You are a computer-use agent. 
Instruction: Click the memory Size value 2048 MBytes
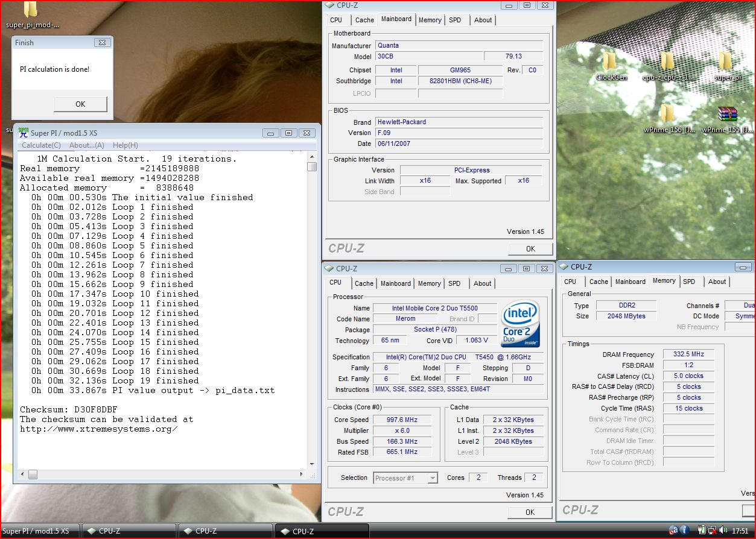pos(627,316)
